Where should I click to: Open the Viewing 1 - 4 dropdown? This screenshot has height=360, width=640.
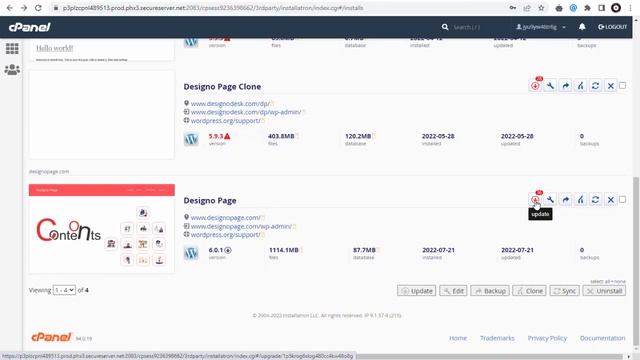[64, 290]
